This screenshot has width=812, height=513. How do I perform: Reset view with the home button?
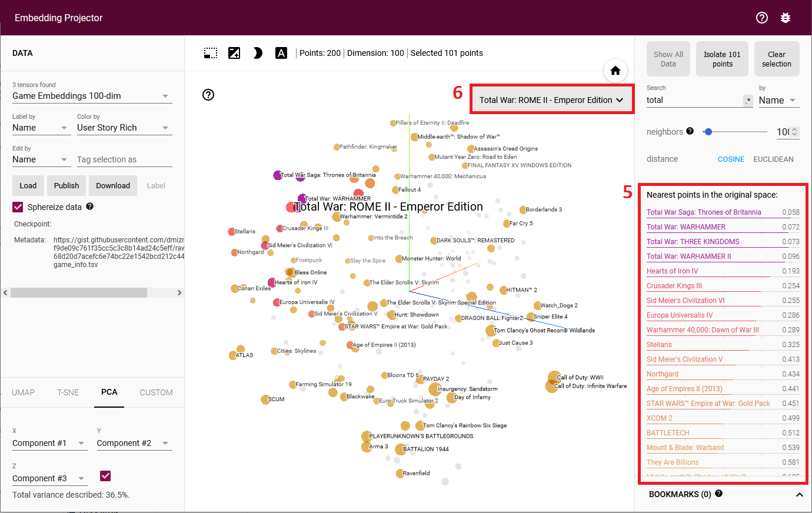615,71
